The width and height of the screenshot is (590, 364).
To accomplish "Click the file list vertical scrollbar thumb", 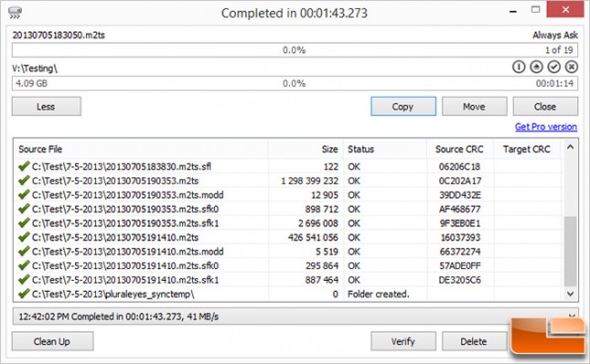I will (570, 252).
